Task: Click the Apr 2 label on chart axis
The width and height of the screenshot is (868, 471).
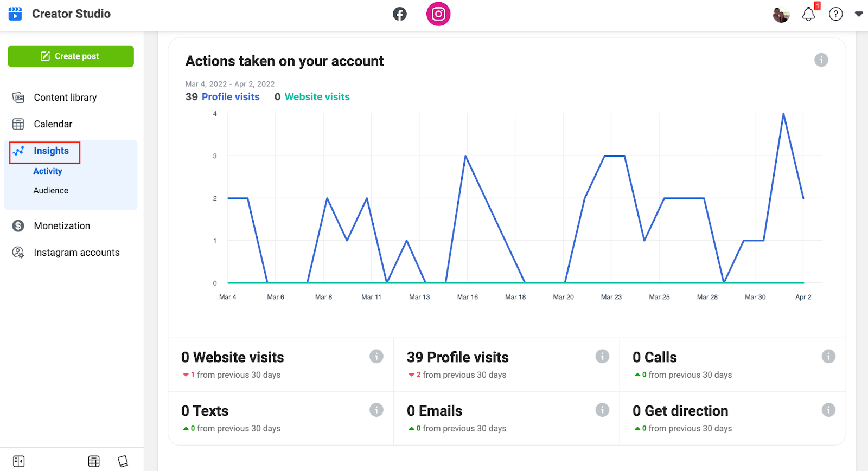Action: (803, 297)
